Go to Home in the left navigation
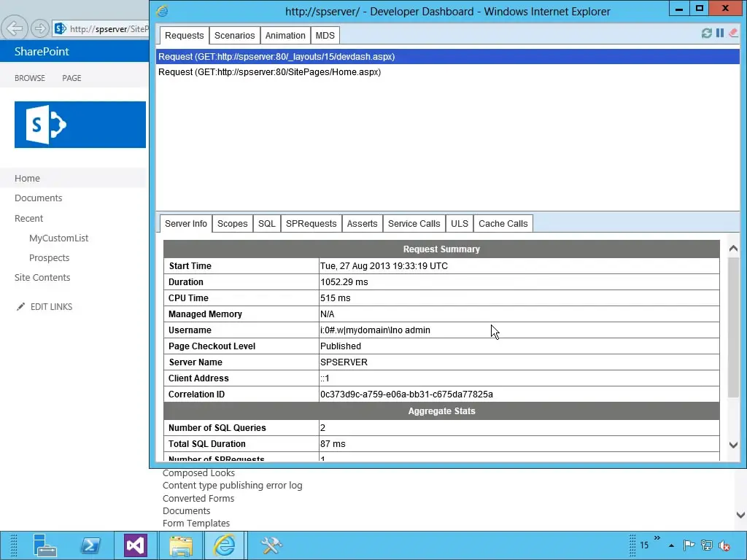 pos(27,178)
